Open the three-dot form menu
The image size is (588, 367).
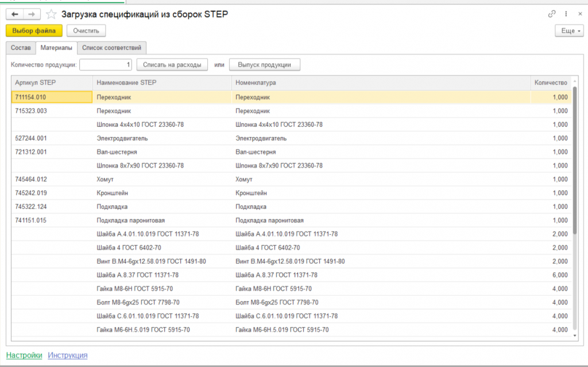[x=566, y=14]
